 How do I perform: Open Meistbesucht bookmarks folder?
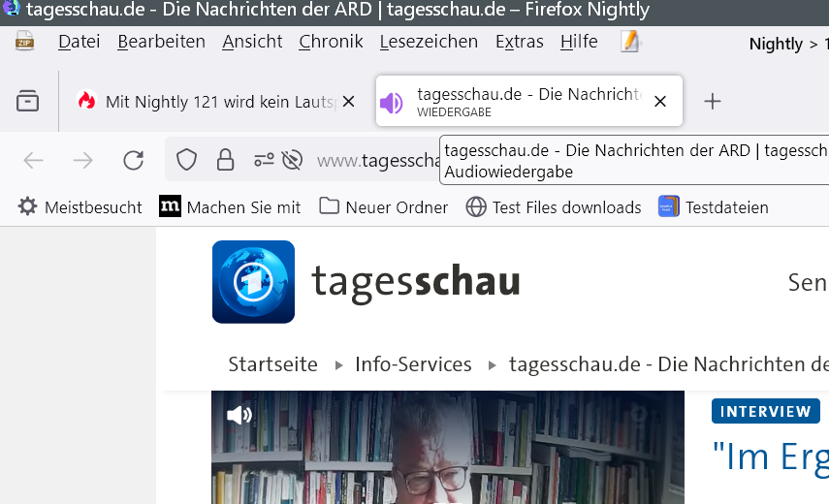point(80,207)
